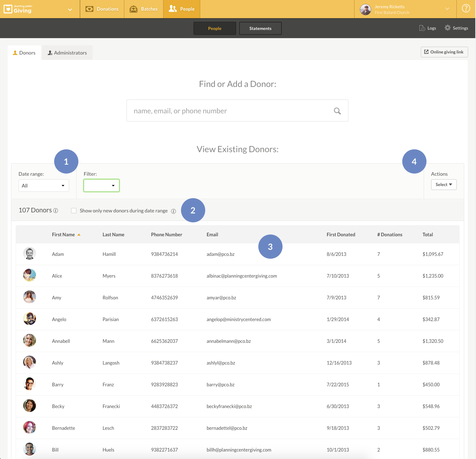
Task: Click info icon beside new donors checkbox
Action: click(174, 211)
